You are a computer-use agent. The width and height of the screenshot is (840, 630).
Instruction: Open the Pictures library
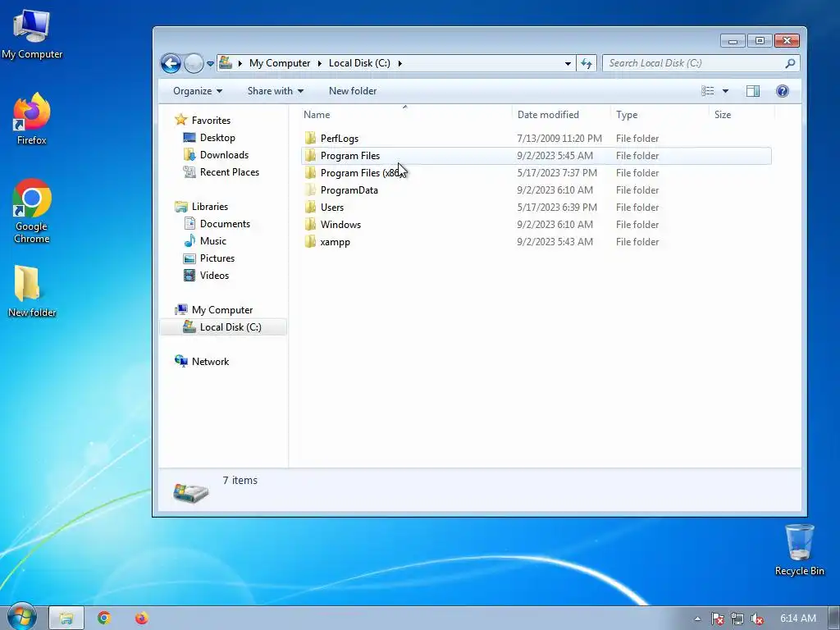point(217,258)
